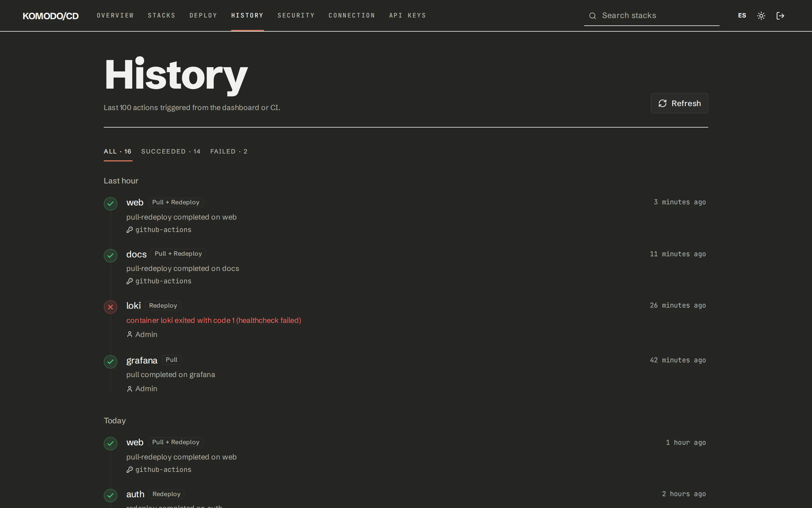Open the Deploy section
The width and height of the screenshot is (812, 508).
tap(203, 16)
